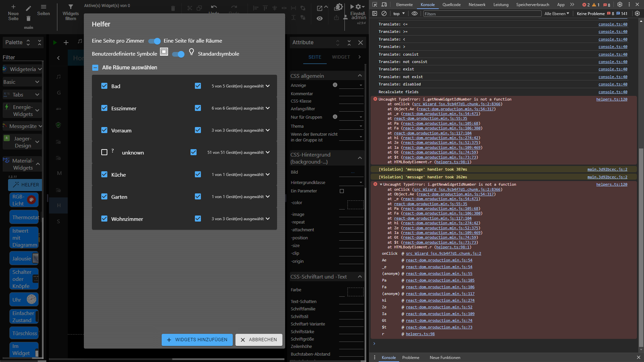Click the Neue Seite plus icon

13,7
